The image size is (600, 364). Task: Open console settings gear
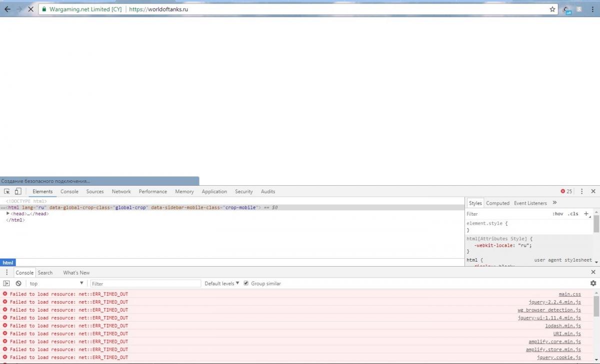point(593,283)
